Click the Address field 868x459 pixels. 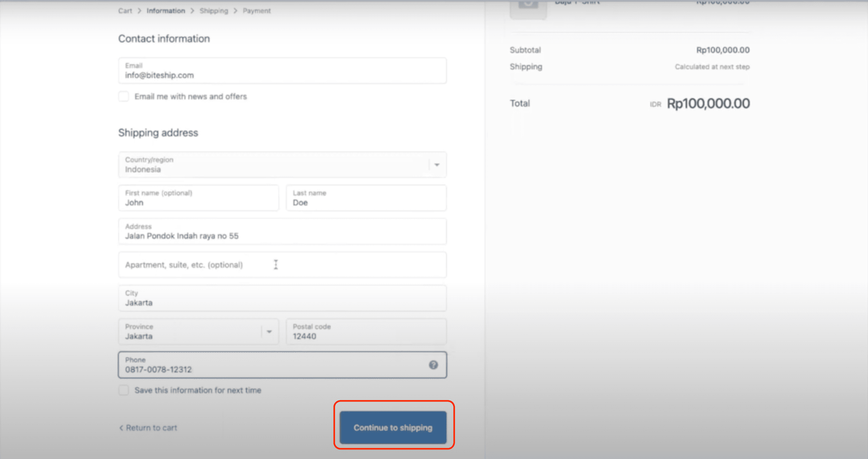tap(282, 231)
